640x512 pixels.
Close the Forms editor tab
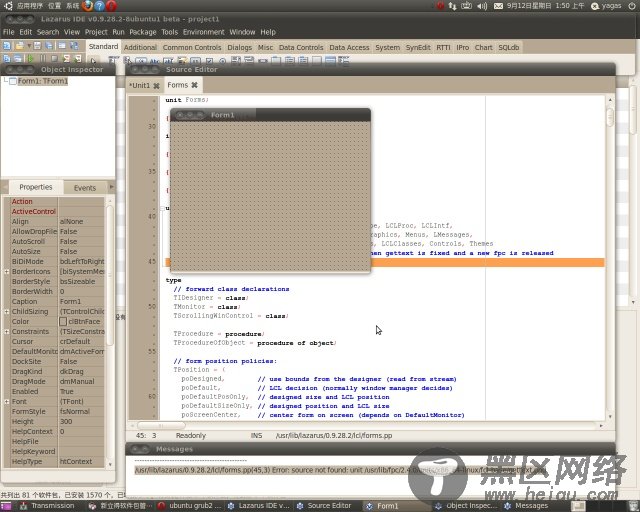pos(195,85)
